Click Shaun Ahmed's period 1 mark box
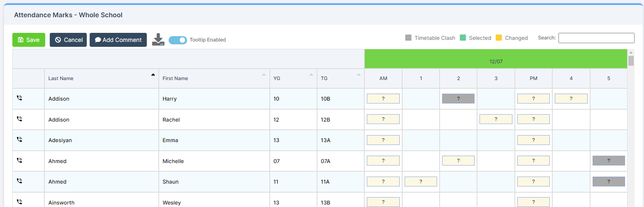Image resolution: width=644 pixels, height=207 pixels. [x=421, y=182]
